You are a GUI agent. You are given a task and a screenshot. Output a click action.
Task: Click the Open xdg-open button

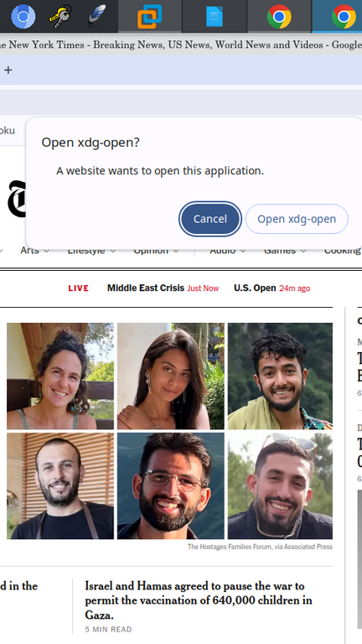coord(297,219)
